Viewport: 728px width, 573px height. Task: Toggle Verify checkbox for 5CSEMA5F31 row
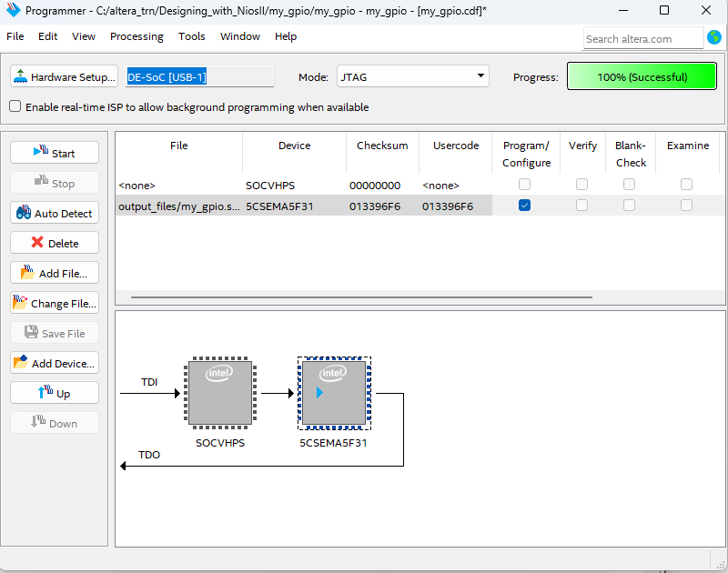coord(581,205)
